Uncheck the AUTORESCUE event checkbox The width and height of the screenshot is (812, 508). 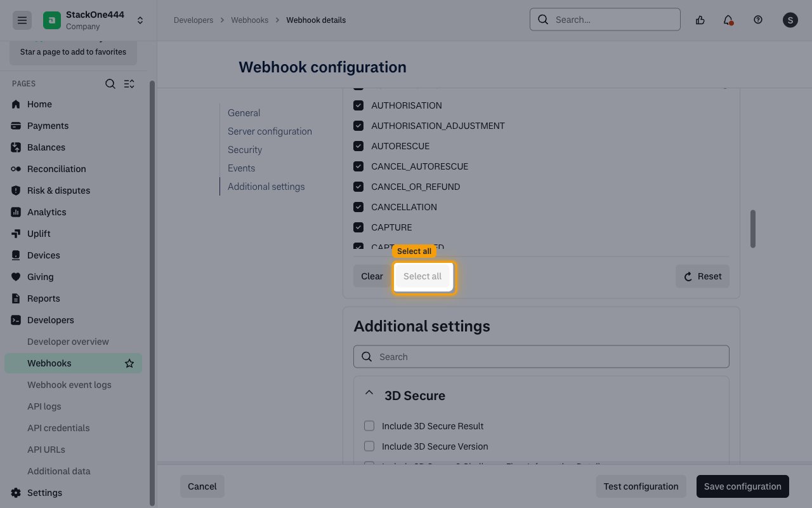(358, 146)
